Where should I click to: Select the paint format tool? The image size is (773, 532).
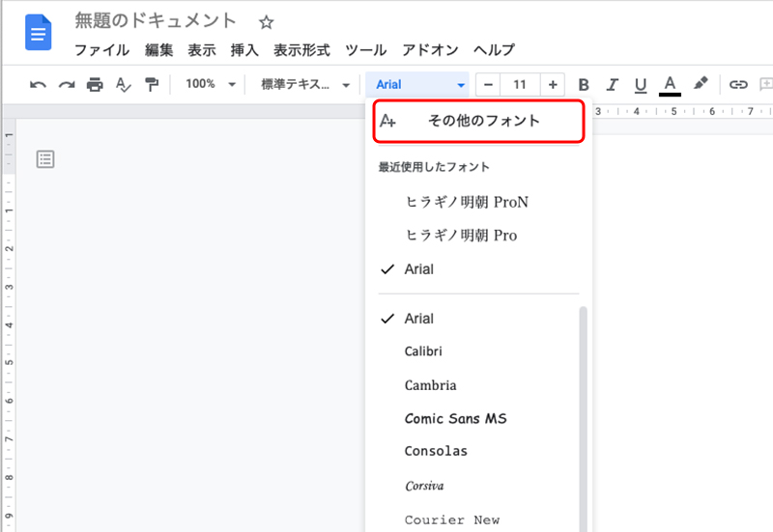click(x=152, y=85)
